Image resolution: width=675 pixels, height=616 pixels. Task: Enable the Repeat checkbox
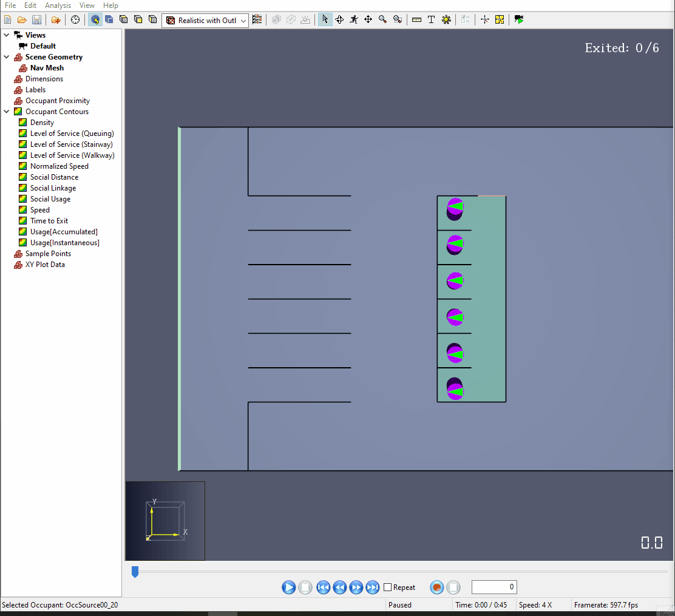tap(388, 587)
